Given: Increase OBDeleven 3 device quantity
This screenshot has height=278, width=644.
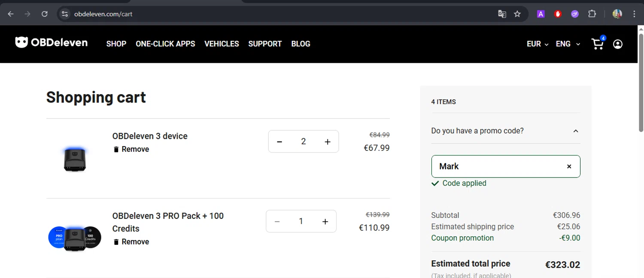Looking at the screenshot, I should coord(328,142).
